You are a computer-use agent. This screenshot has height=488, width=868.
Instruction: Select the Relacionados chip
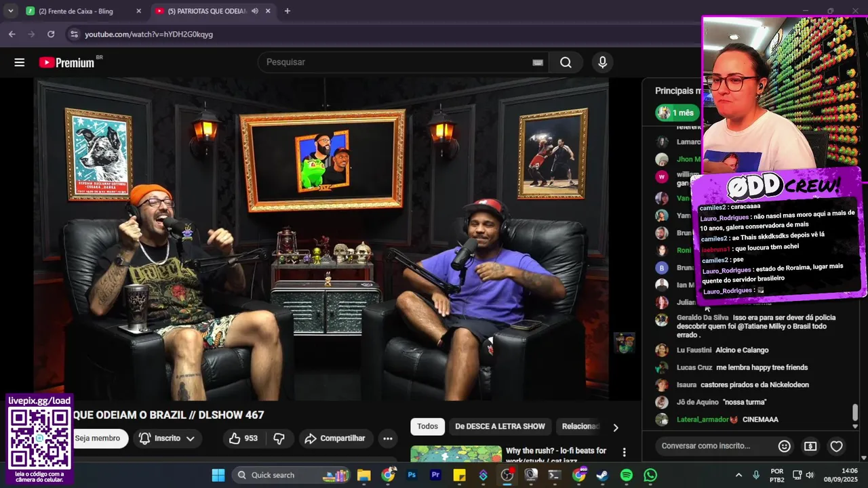click(580, 426)
